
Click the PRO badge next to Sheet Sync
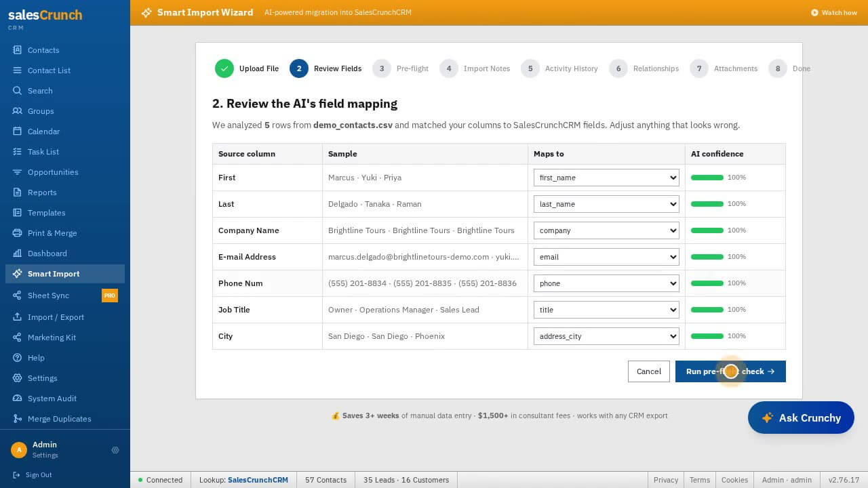[x=109, y=296]
